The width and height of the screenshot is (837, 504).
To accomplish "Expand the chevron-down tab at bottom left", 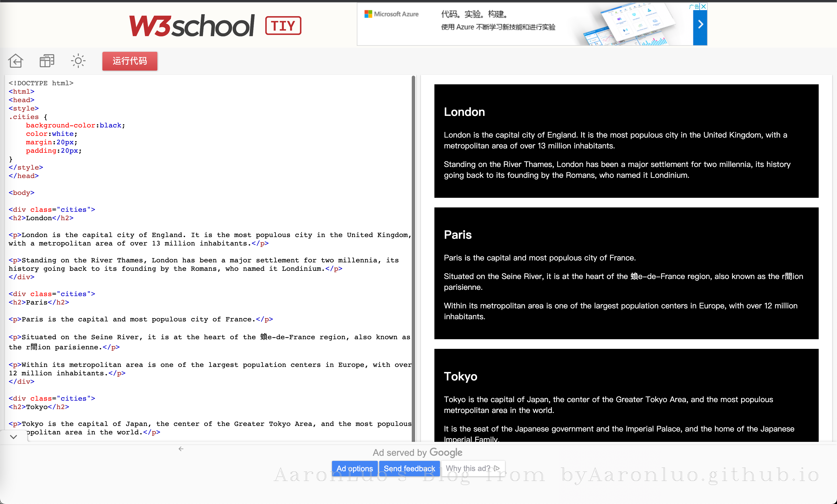I will [13, 437].
